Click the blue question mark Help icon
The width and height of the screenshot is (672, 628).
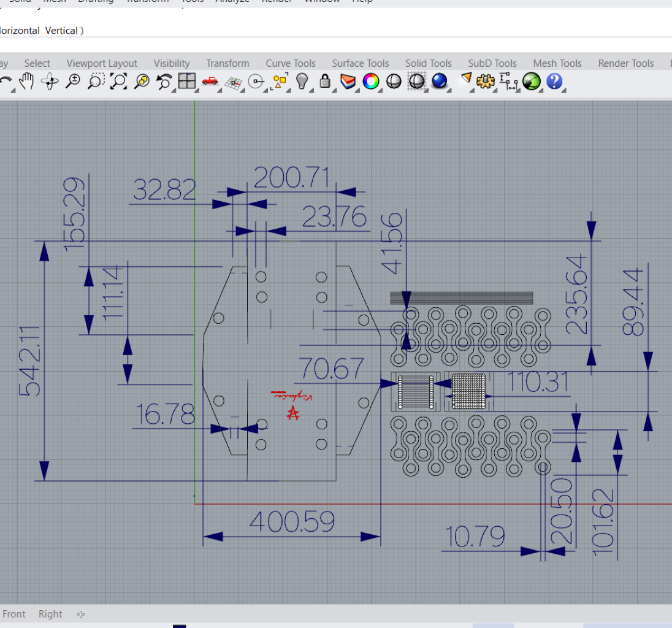pos(554,81)
